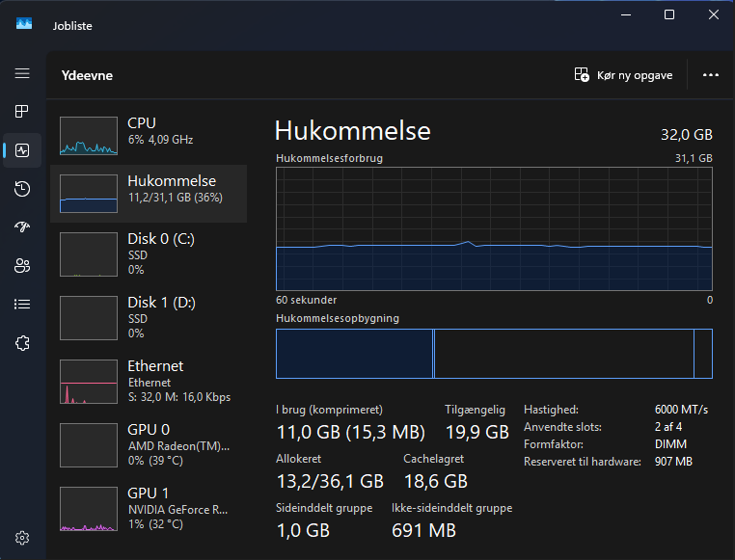Image resolution: width=735 pixels, height=560 pixels.
Task: Select Disk 0 (C:) performance item
Action: (149, 254)
